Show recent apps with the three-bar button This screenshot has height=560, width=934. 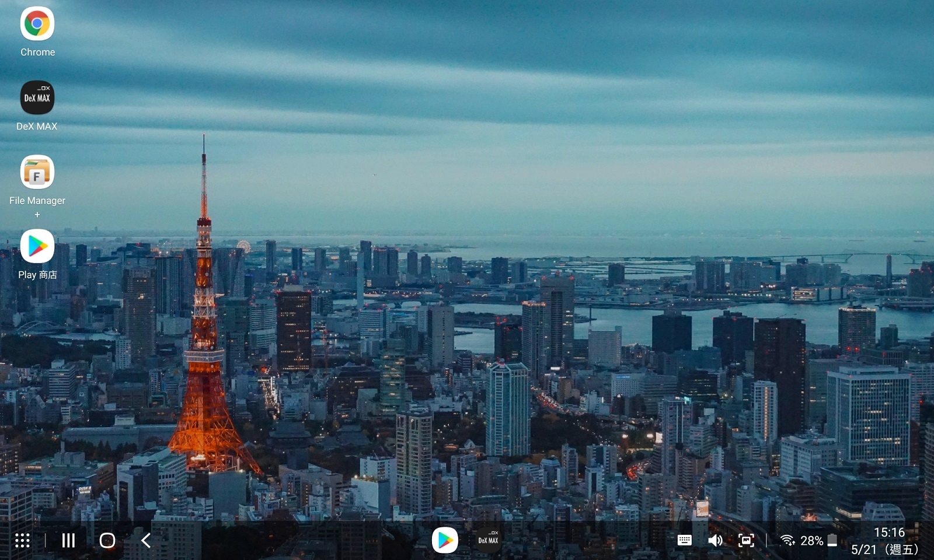[68, 541]
